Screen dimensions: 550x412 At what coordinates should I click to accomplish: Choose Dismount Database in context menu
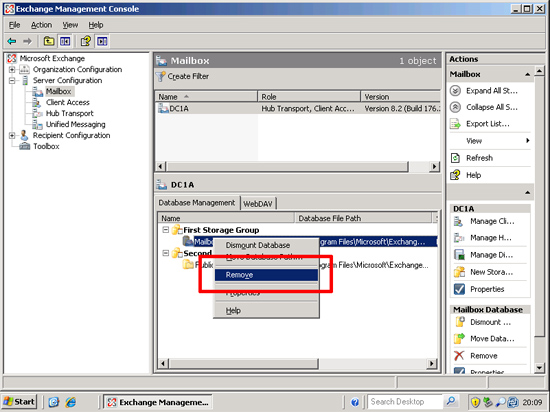tap(266, 245)
